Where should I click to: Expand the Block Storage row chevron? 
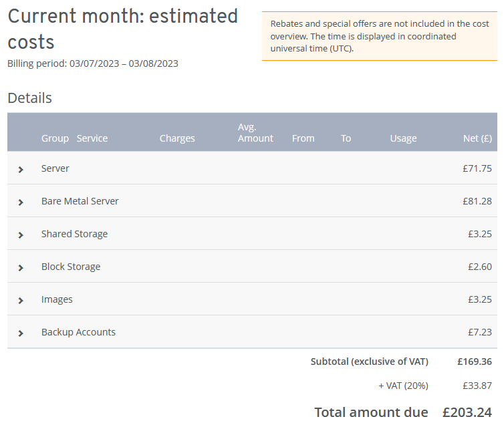click(x=21, y=267)
